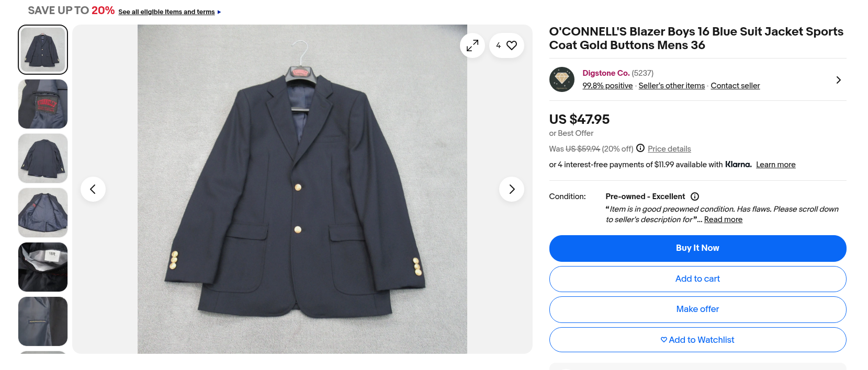Expand condition description via Read more

(723, 219)
